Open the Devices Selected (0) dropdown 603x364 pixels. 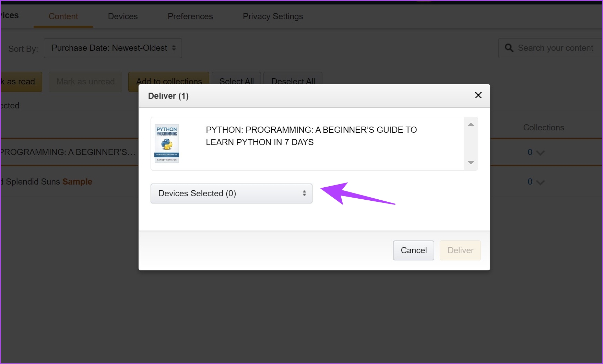pos(231,193)
